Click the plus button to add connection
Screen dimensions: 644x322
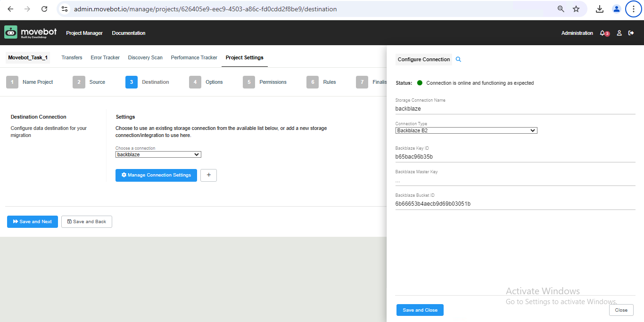208,175
